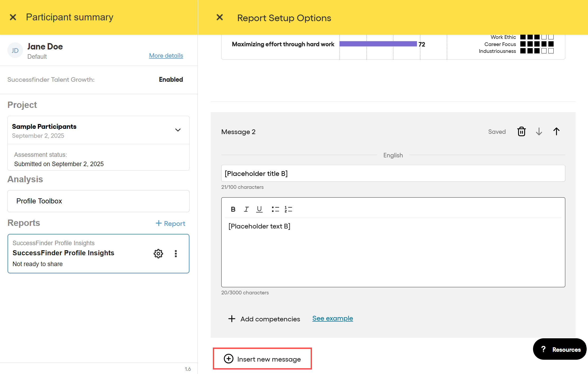Click the Career Focus rating squares

pyautogui.click(x=537, y=44)
